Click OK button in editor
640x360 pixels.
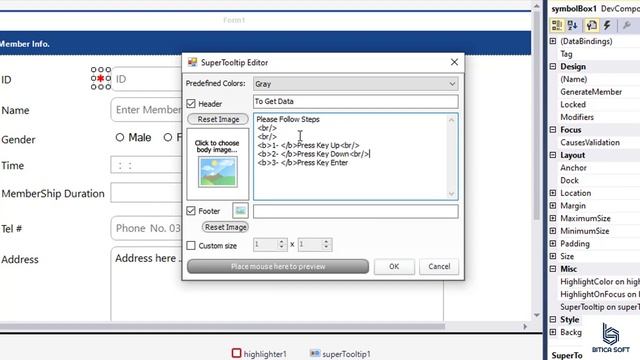394,267
